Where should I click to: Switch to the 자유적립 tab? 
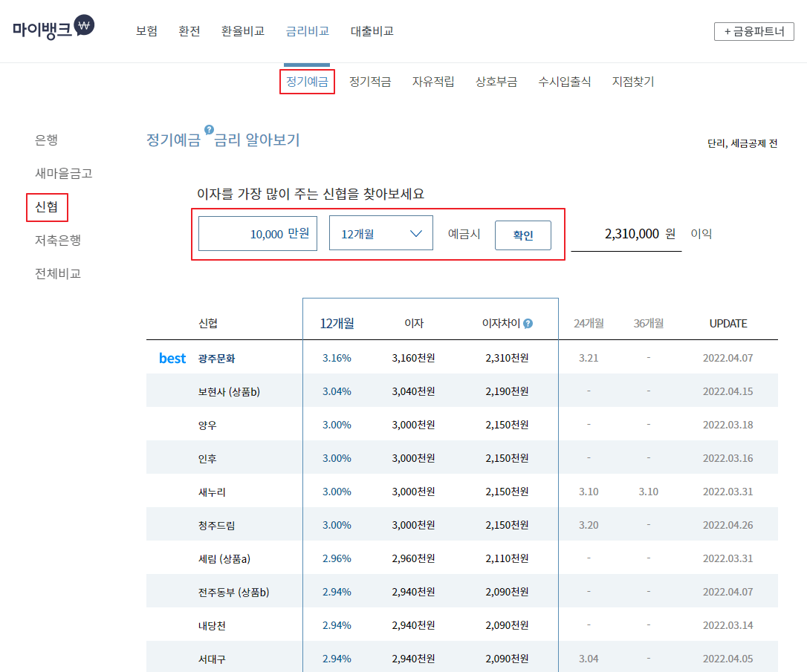point(433,81)
